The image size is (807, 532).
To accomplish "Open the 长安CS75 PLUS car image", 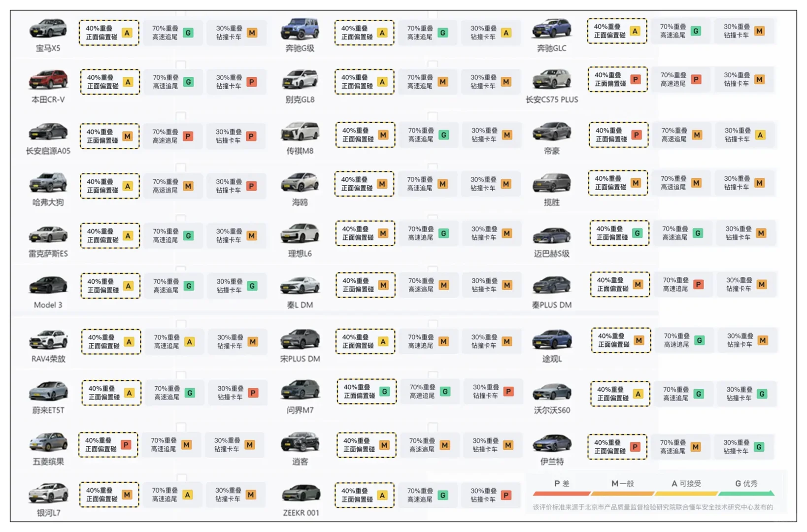I will point(552,80).
